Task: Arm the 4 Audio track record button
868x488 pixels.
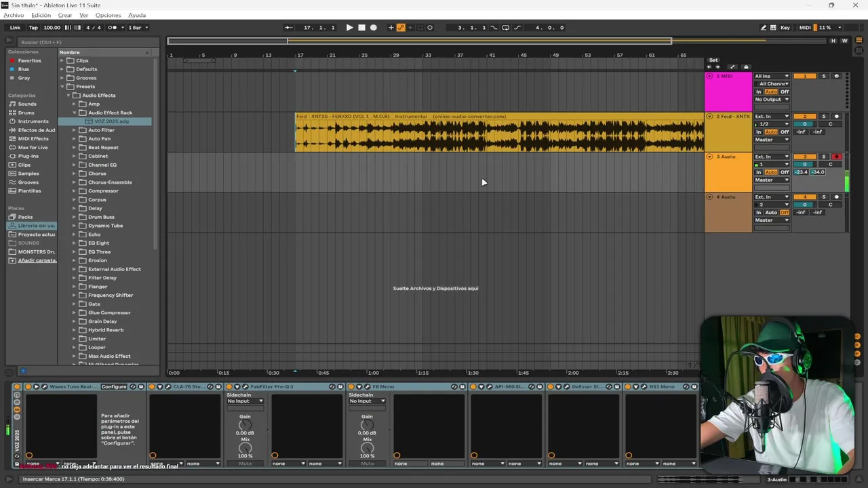Action: (836, 197)
